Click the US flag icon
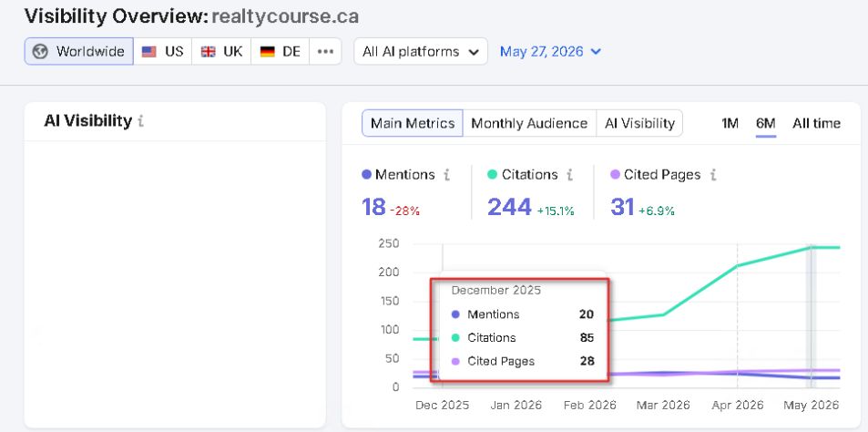The height and width of the screenshot is (432, 868). [x=148, y=52]
